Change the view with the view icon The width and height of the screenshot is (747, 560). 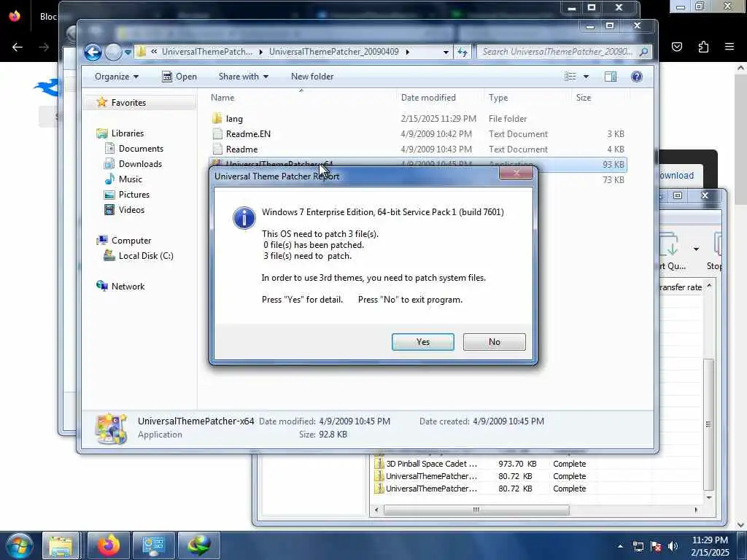[x=570, y=77]
